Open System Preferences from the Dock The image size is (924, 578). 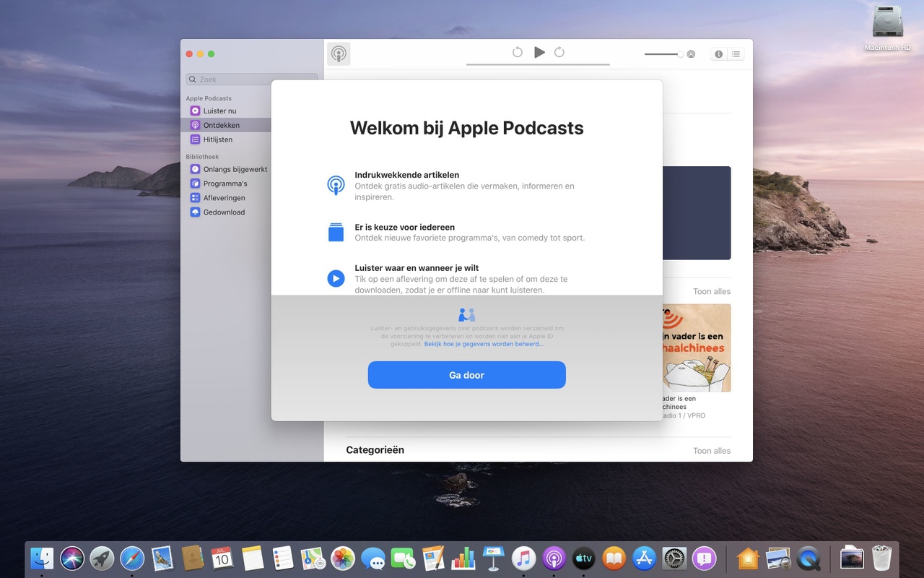[674, 558]
